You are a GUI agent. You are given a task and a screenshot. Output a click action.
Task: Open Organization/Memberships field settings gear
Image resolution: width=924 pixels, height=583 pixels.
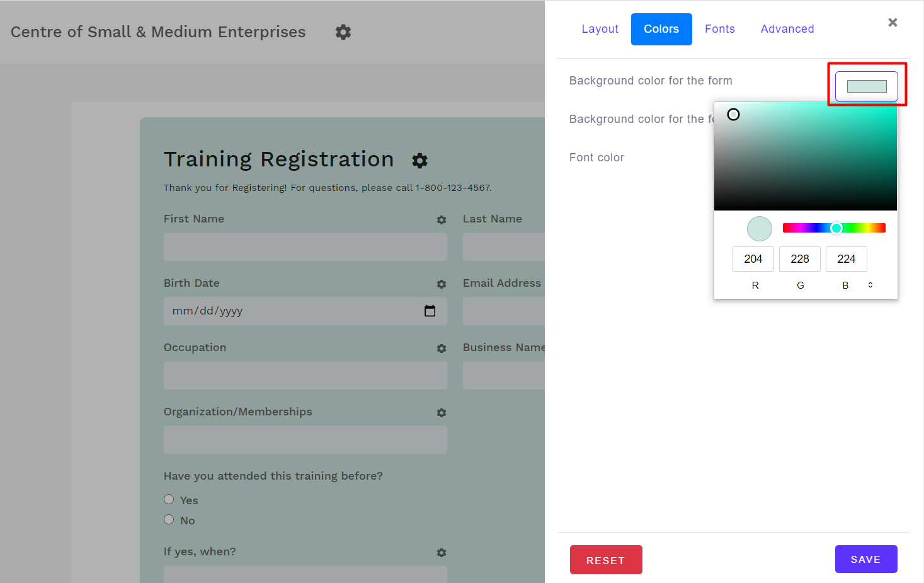442,413
